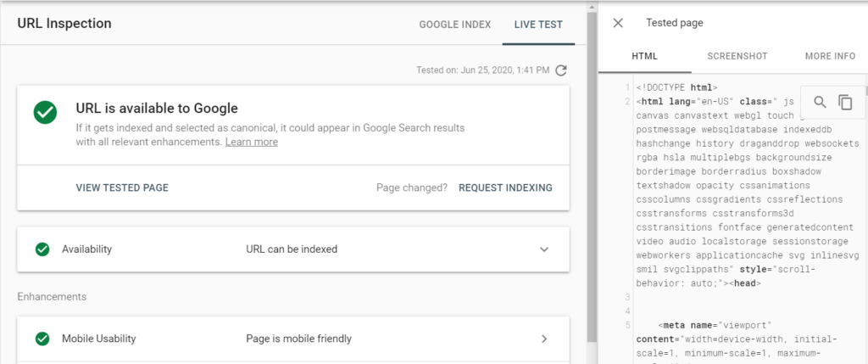Expand the Availability section chevron
The height and width of the screenshot is (364, 868).
[x=544, y=249]
